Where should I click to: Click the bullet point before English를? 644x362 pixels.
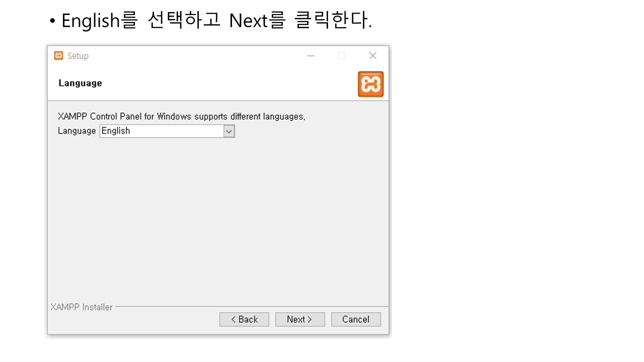coord(52,22)
